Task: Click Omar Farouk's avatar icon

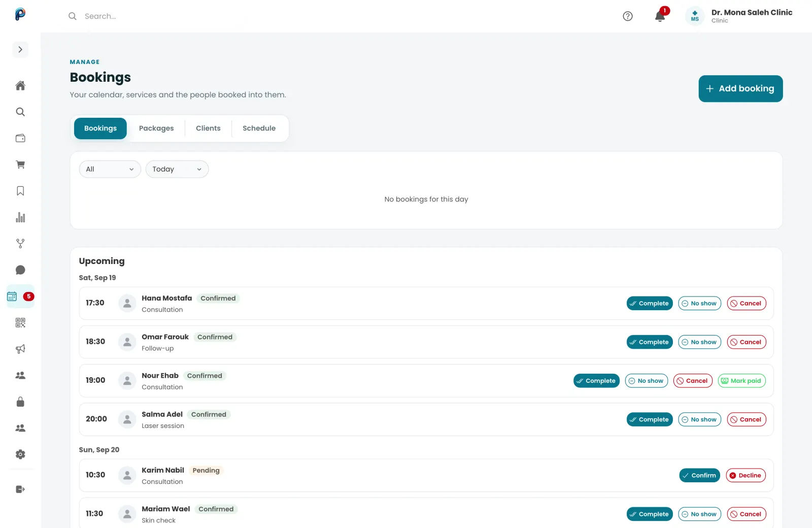Action: 127,342
